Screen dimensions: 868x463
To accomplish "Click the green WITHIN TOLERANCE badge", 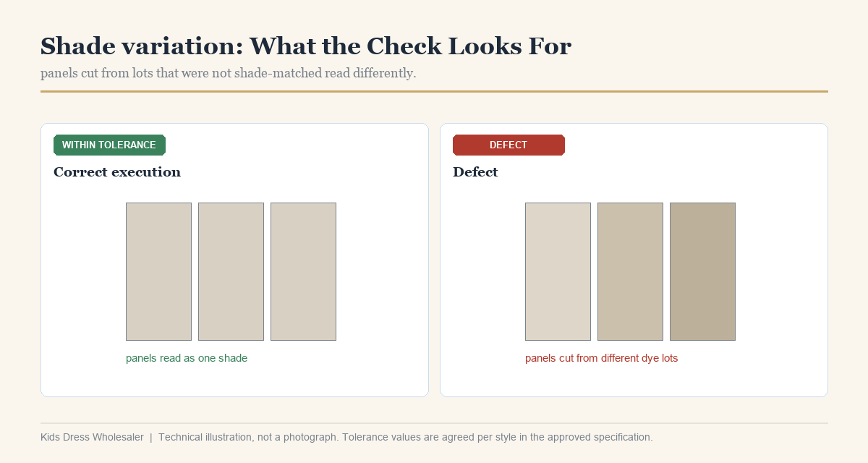I will tap(109, 145).
